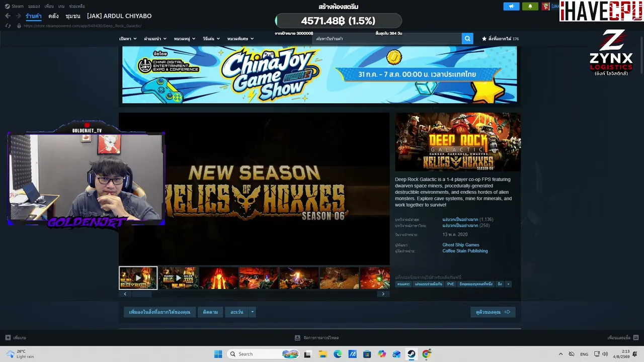Add game via เพิ่มลงในสิ่งที่อยากได้ของคุณ button
The image size is (644, 362).
(159, 312)
